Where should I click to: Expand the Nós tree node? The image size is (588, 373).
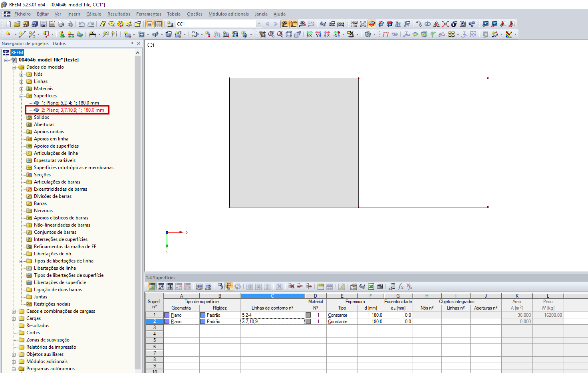pos(22,74)
